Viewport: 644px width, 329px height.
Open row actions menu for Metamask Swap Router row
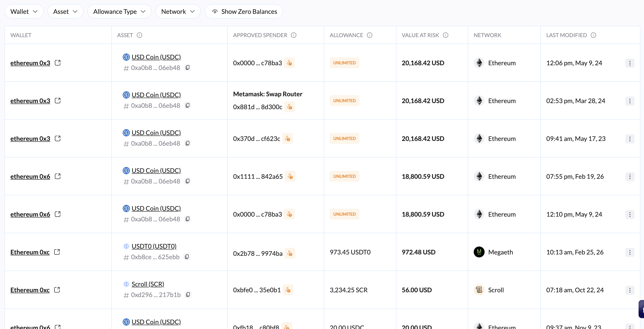[630, 101]
